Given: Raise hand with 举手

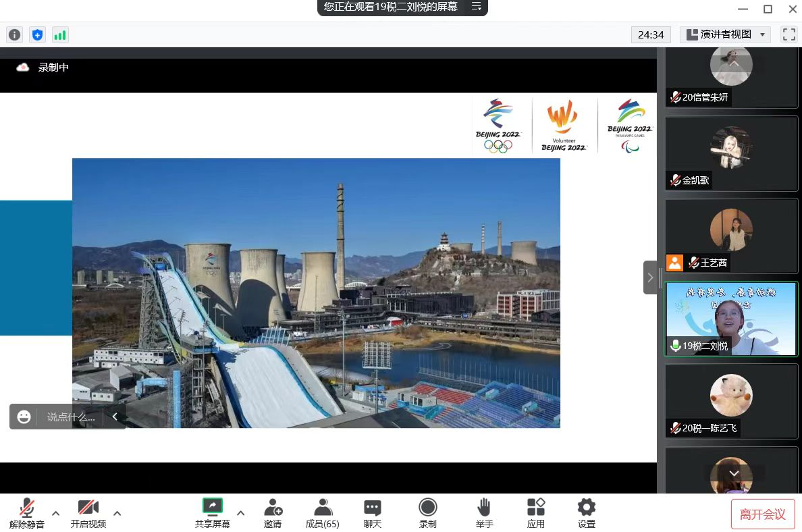Looking at the screenshot, I should coord(484,513).
